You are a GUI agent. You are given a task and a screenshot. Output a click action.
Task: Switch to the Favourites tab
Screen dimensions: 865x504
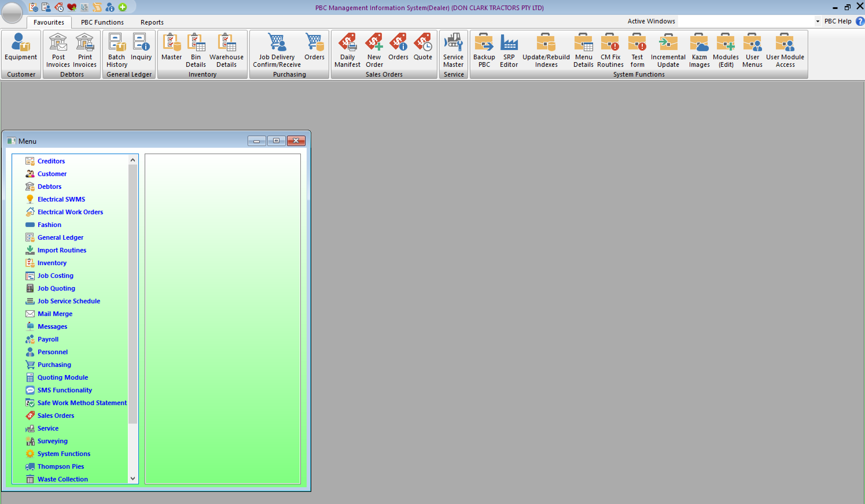tap(49, 22)
